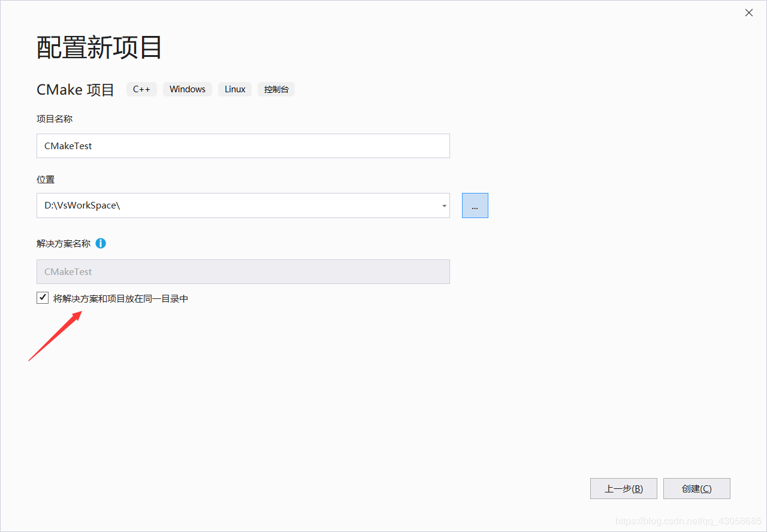This screenshot has height=532, width=767.
Task: Click the disabled 解决方案名称 text box
Action: (243, 271)
